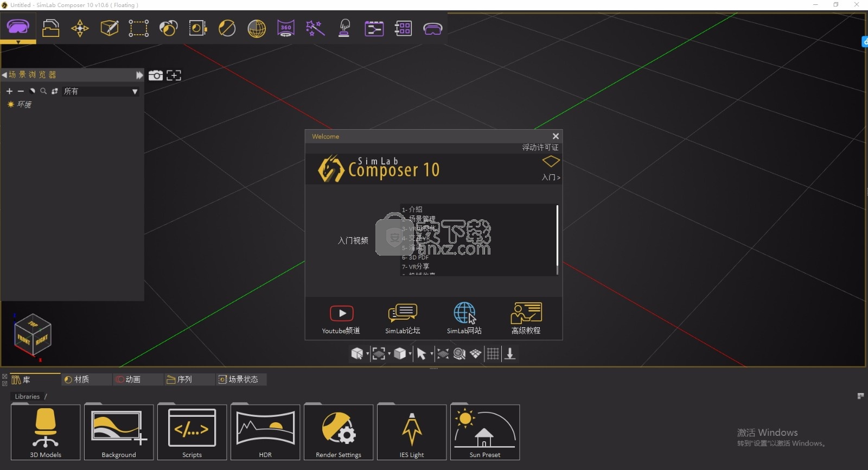The width and height of the screenshot is (868, 470).
Task: Click the fit-all expand icon in viewport bar
Action: coord(443,354)
